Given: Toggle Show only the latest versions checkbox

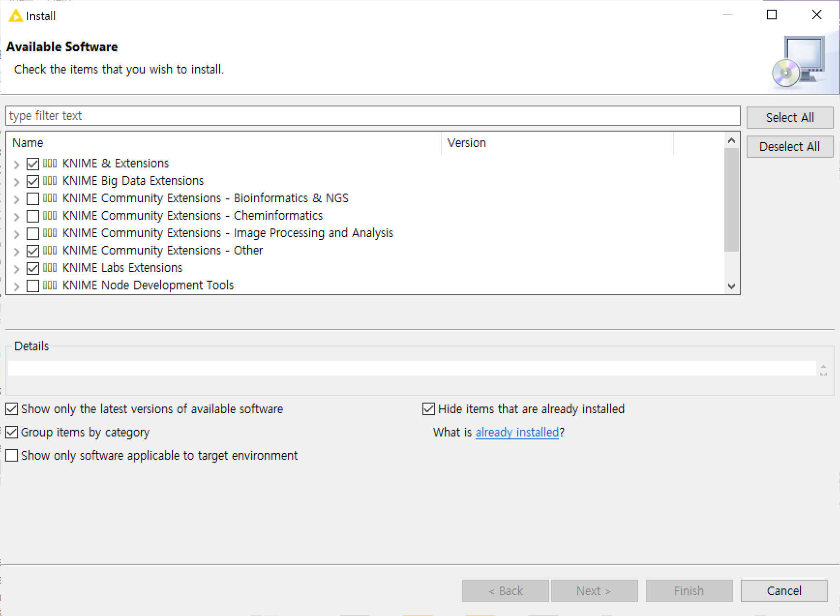Looking at the screenshot, I should coord(12,409).
